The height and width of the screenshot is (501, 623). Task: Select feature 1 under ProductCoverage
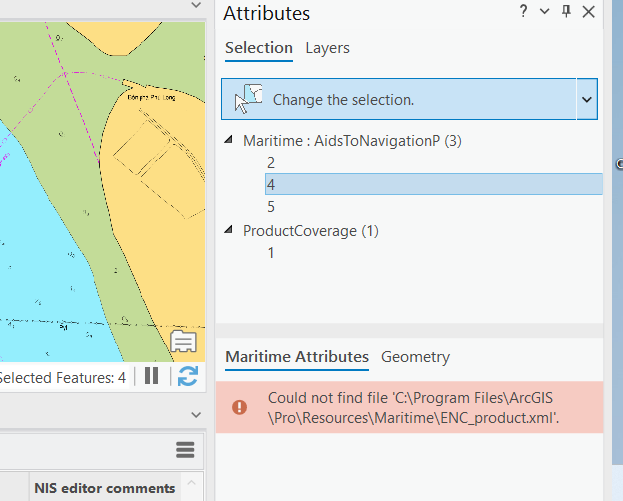point(271,253)
